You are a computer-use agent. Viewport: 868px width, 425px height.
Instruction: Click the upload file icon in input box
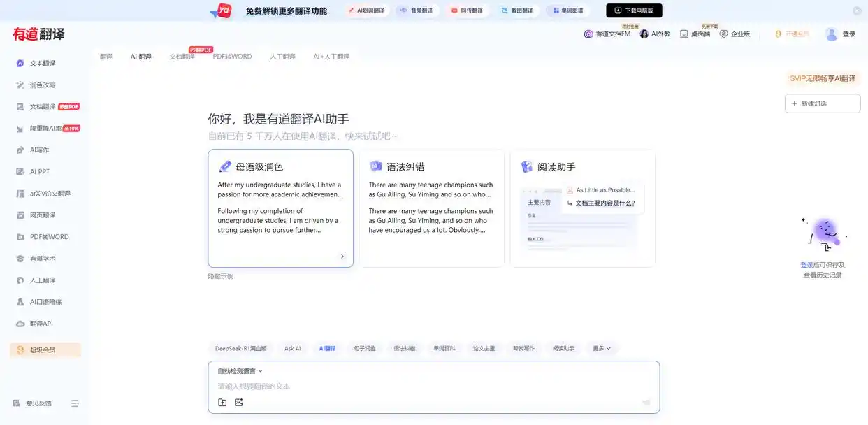222,402
